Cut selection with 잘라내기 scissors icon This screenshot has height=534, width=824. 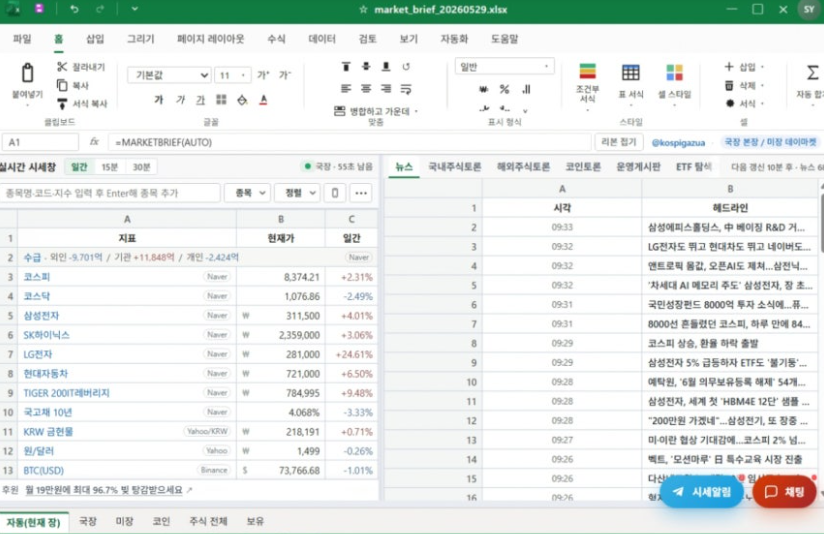click(62, 67)
